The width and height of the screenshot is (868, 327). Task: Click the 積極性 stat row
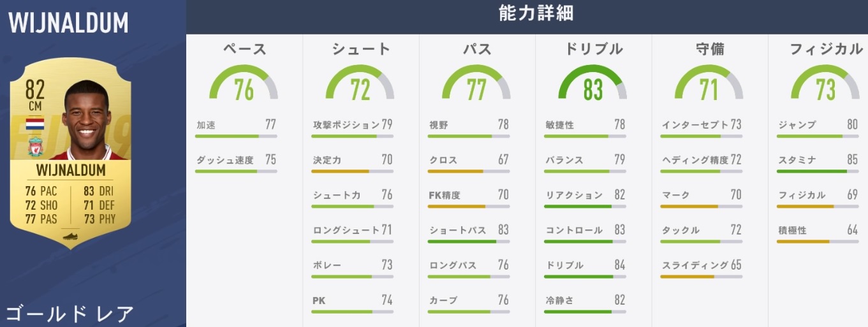[x=818, y=230]
